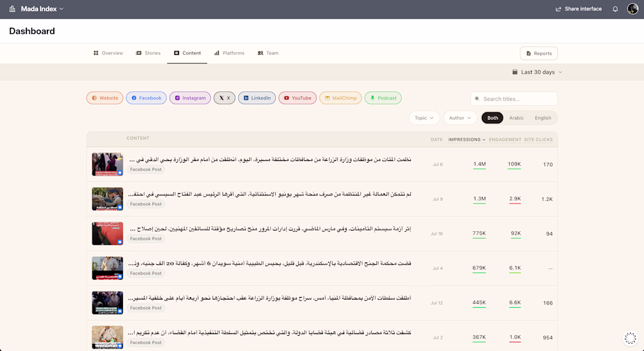Image resolution: width=644 pixels, height=351 pixels.
Task: Click the Facebook Post tag on Jul 16 row
Action: tap(146, 239)
